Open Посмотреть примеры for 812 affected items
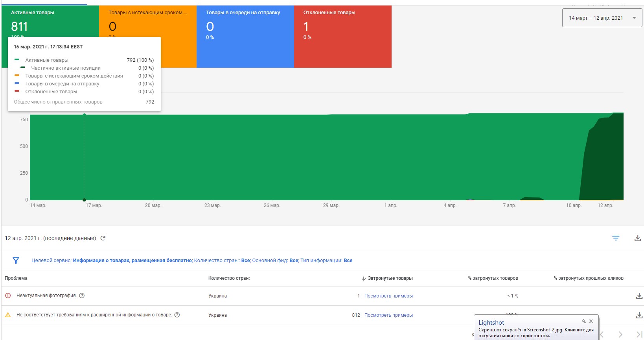The image size is (644, 340). (x=388, y=315)
